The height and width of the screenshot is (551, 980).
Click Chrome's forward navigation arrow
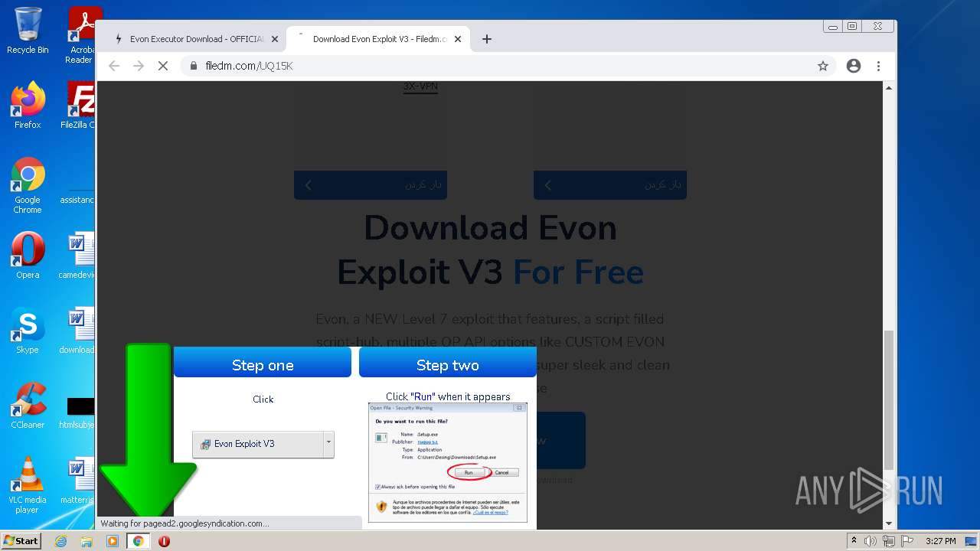point(139,66)
